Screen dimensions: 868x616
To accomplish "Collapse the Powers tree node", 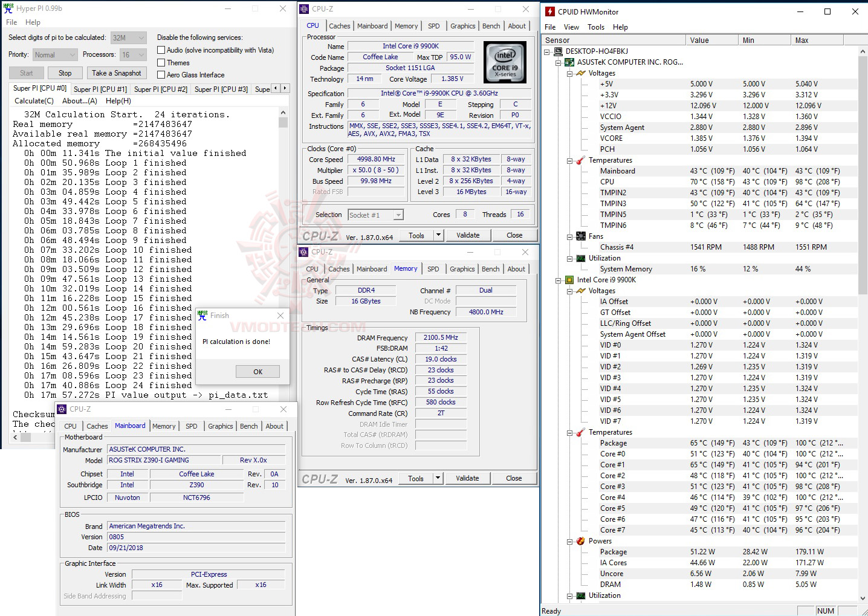I will coord(569,541).
